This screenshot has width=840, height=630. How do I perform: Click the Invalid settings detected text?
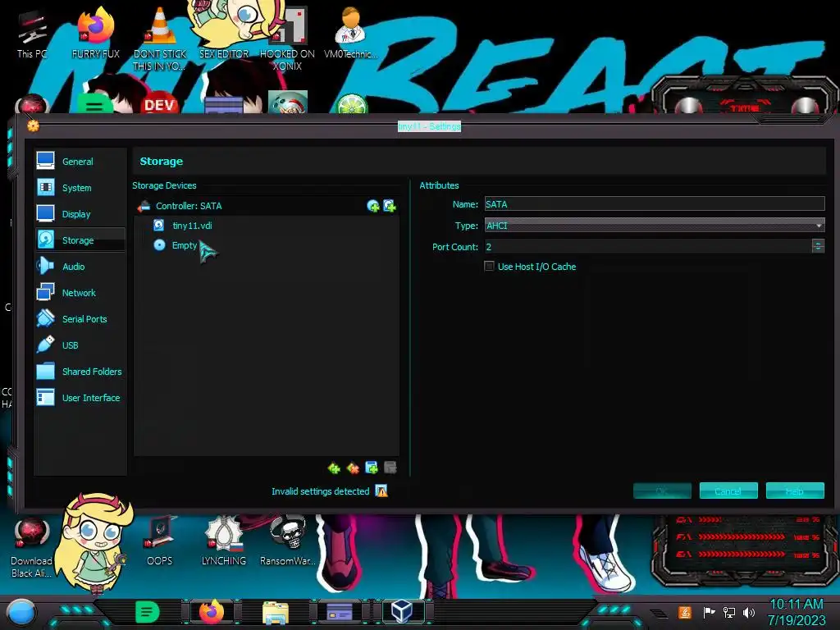[x=321, y=491]
